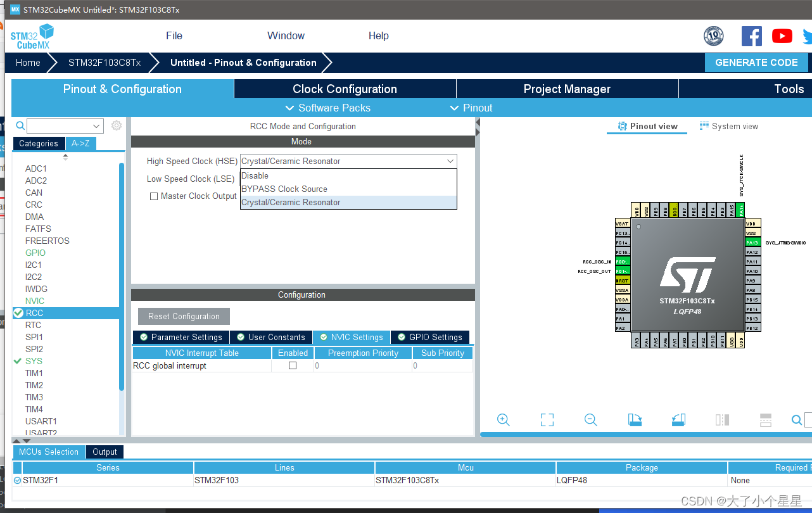Rotate the chip counter-clockwise
Screen dimensions: 812x513
[678, 419]
